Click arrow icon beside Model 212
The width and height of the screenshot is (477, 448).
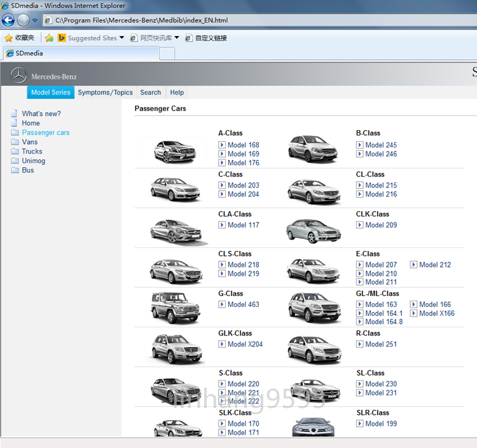click(x=413, y=265)
